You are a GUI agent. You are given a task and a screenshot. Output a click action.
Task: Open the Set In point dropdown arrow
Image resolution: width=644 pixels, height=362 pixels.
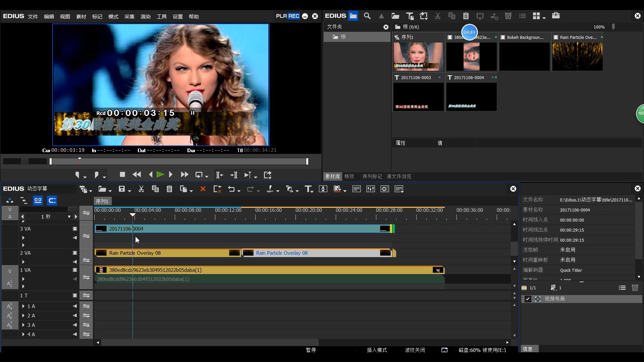pos(85,177)
